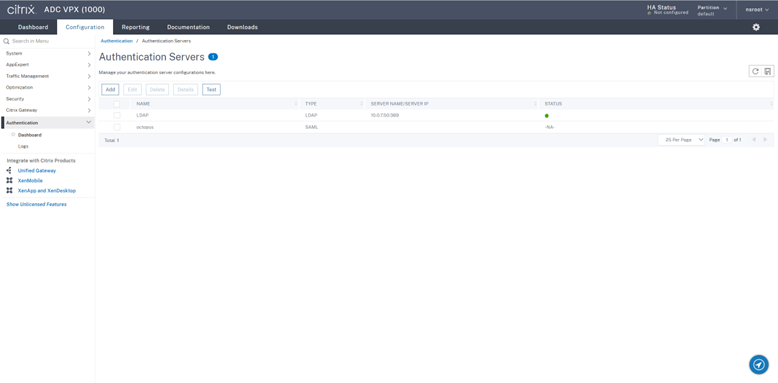778x383 pixels.
Task: Switch to the Dashboard tab
Action: tap(33, 27)
